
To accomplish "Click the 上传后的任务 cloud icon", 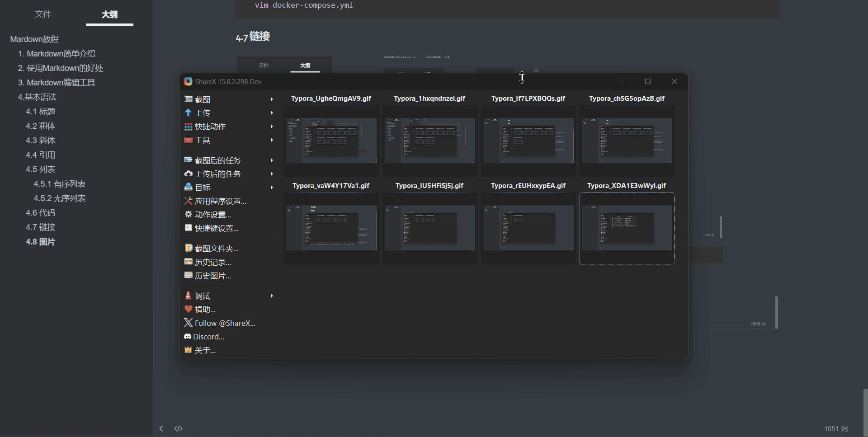I will point(189,174).
